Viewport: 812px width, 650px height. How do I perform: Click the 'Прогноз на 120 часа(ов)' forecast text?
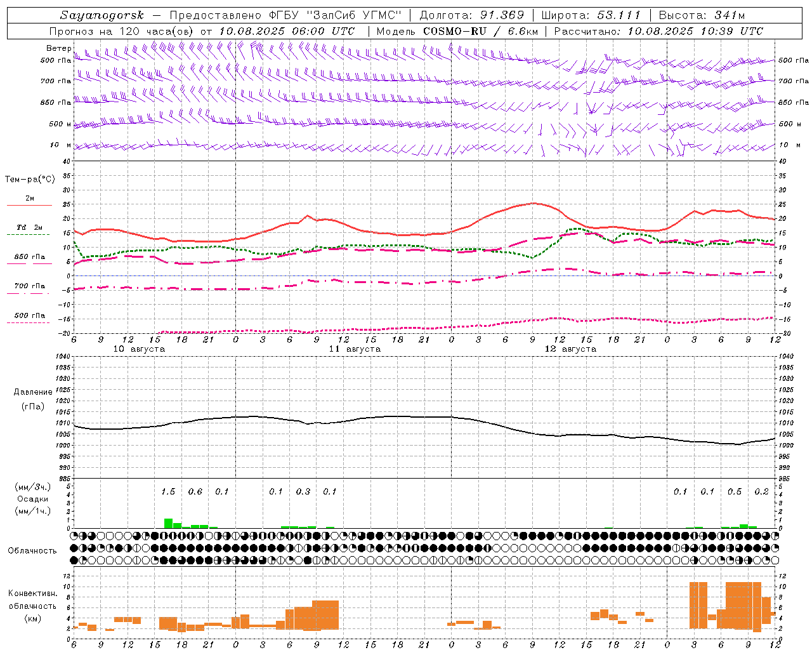point(122,31)
